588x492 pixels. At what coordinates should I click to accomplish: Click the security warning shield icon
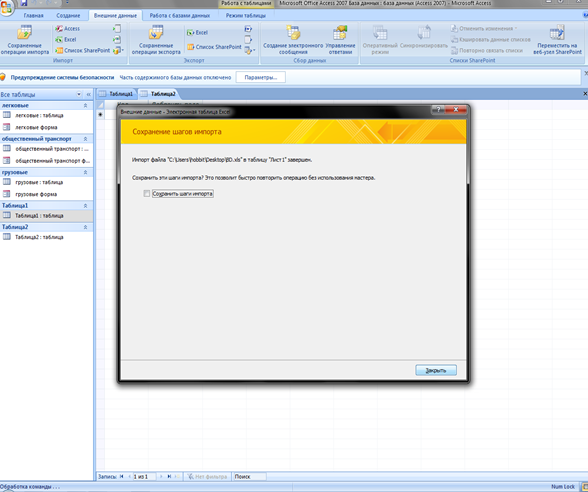click(3, 78)
